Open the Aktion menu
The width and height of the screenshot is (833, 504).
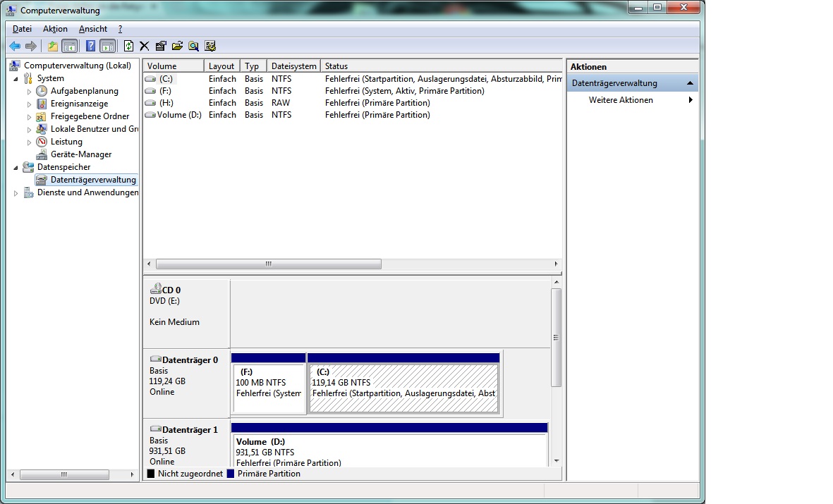55,29
